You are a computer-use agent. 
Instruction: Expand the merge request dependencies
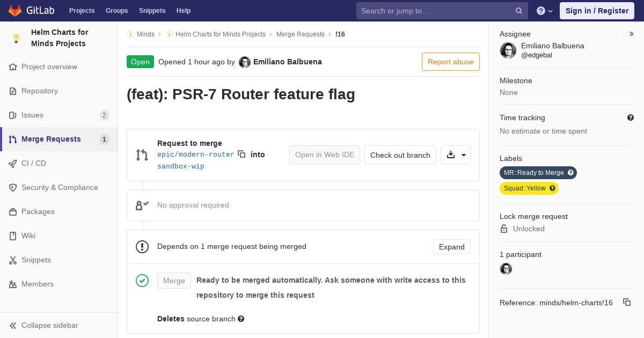[x=452, y=247]
